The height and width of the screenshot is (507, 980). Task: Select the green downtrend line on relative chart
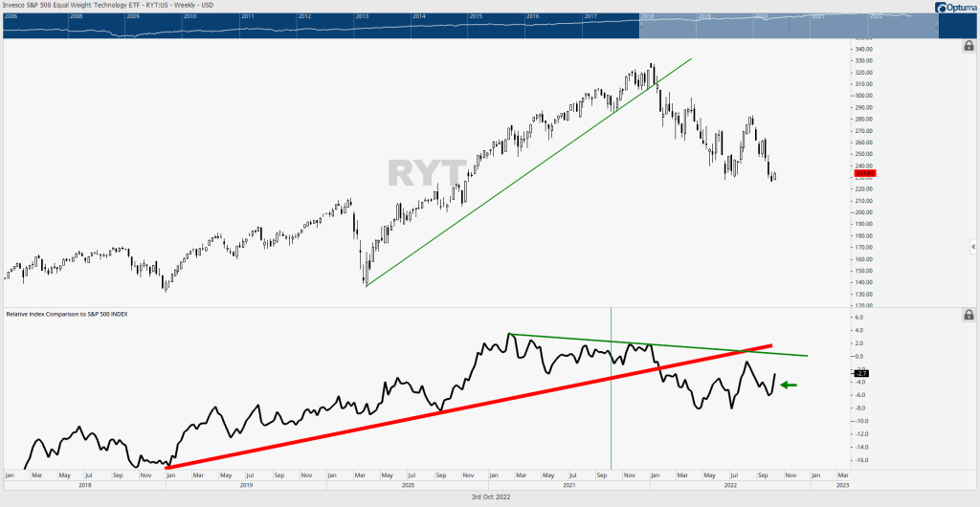tap(657, 344)
